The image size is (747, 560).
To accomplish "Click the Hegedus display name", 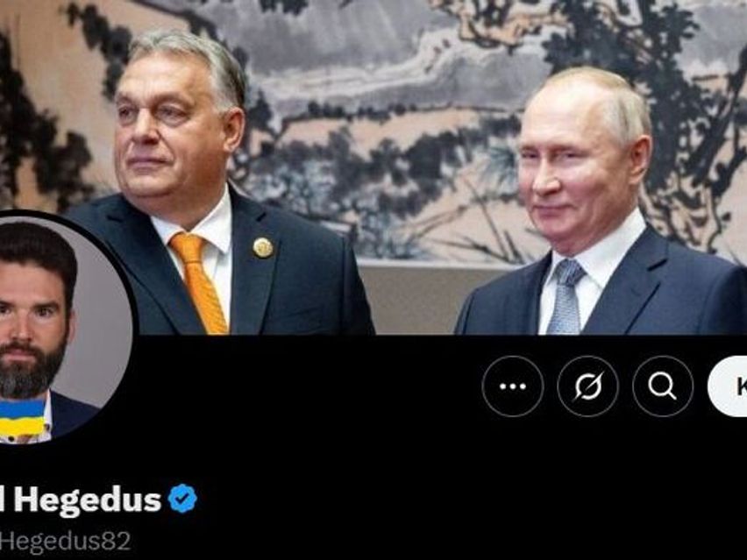I will pyautogui.click(x=87, y=500).
